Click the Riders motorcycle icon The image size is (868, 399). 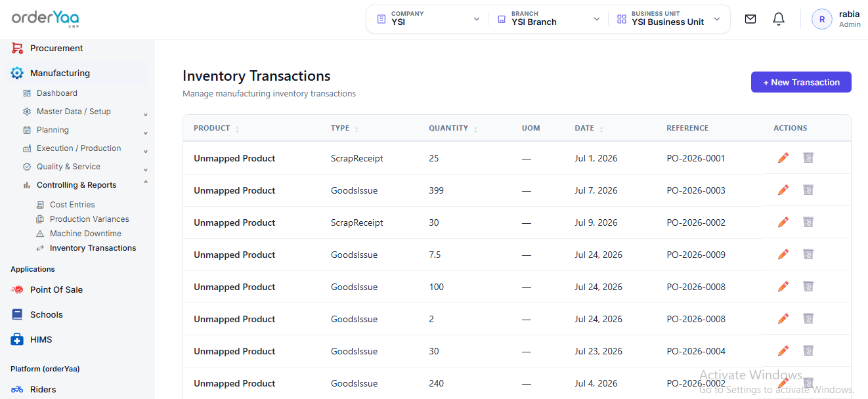[x=17, y=389]
